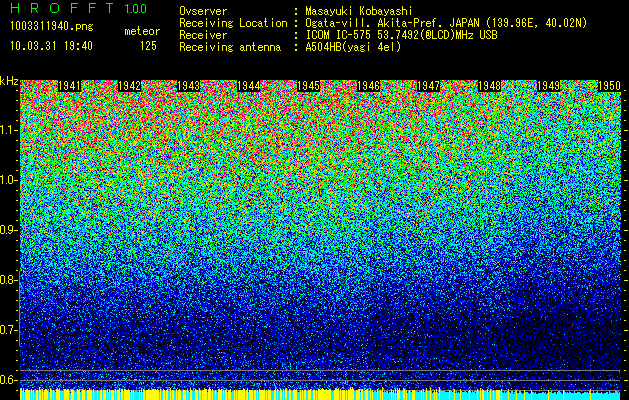
Task: Click the 1943 time marker
Action: tap(189, 86)
